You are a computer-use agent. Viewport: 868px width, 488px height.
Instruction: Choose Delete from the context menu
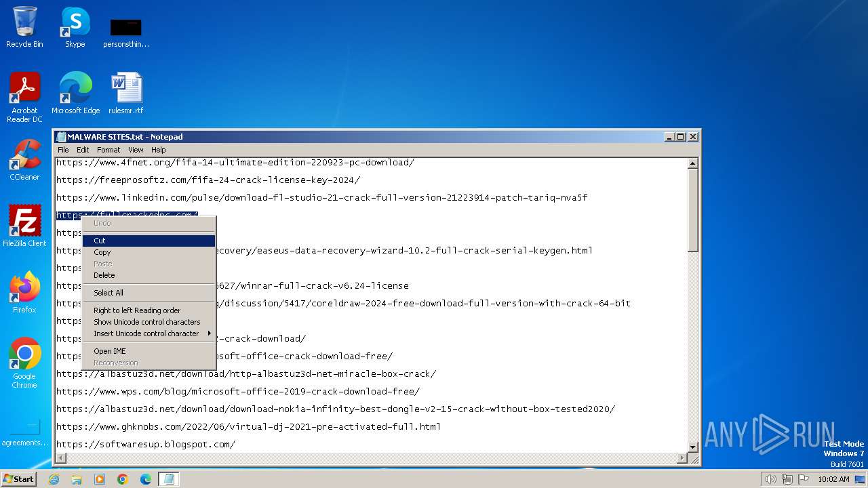point(149,275)
